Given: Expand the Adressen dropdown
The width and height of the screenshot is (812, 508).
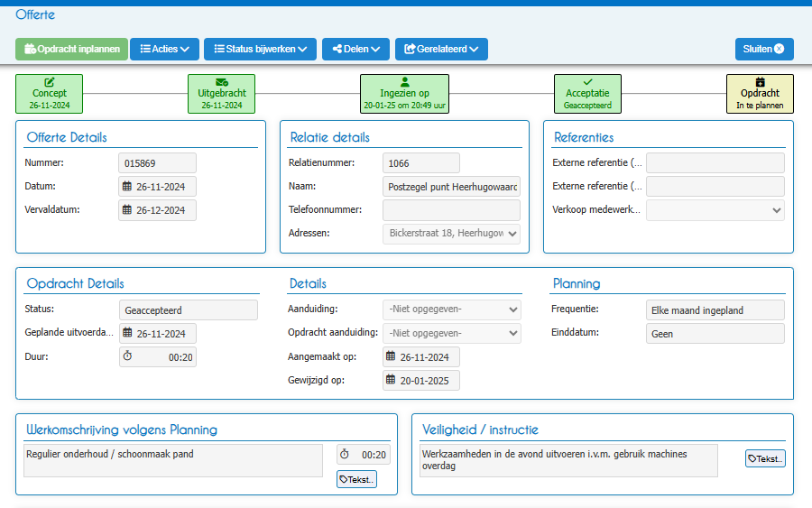Looking at the screenshot, I should point(452,234).
